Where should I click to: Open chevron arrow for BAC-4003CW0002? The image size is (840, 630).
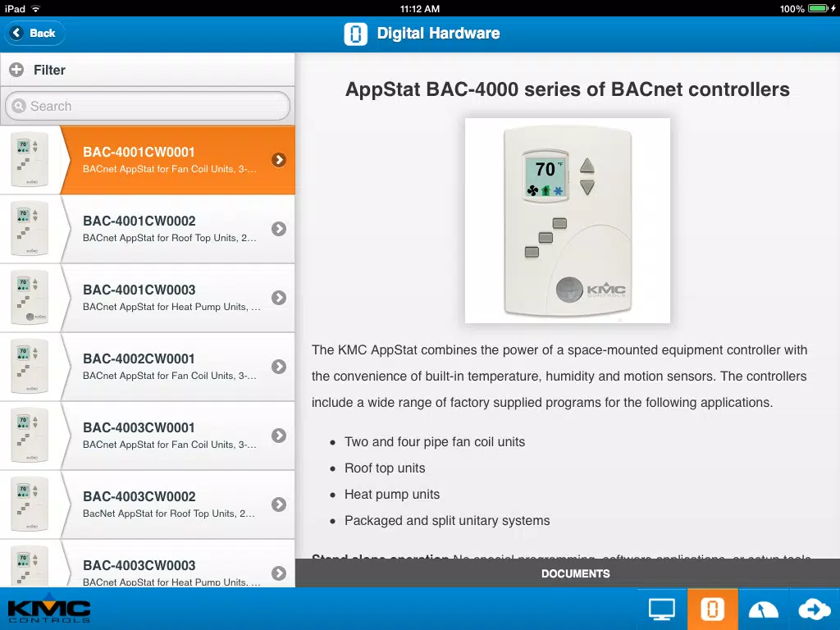[279, 504]
